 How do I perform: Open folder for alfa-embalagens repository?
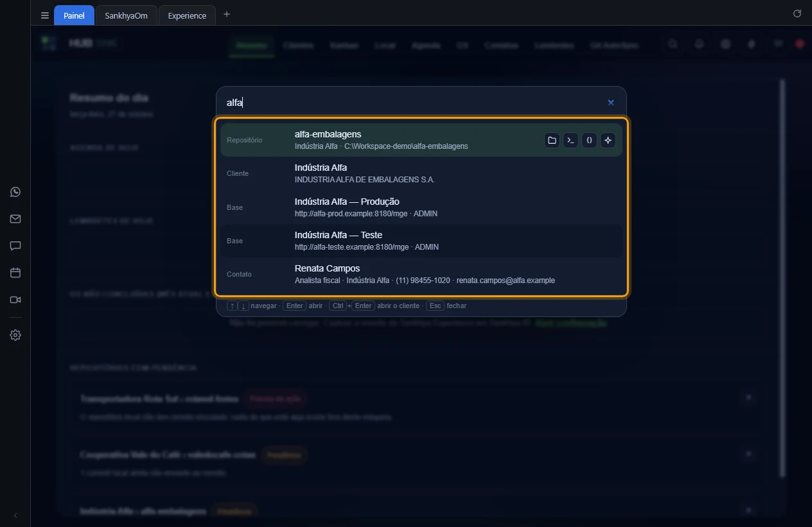[x=552, y=140]
